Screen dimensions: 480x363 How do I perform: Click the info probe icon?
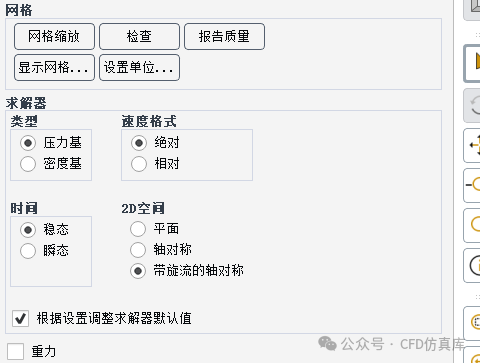(x=472, y=266)
